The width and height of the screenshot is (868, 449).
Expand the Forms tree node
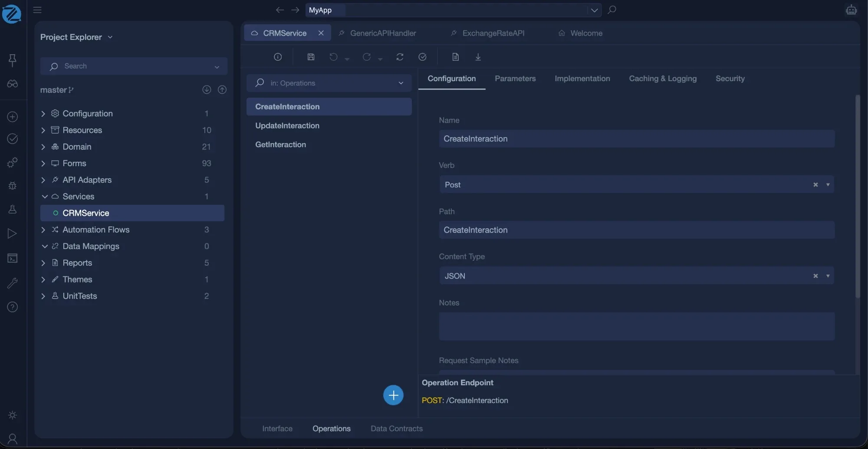click(43, 164)
